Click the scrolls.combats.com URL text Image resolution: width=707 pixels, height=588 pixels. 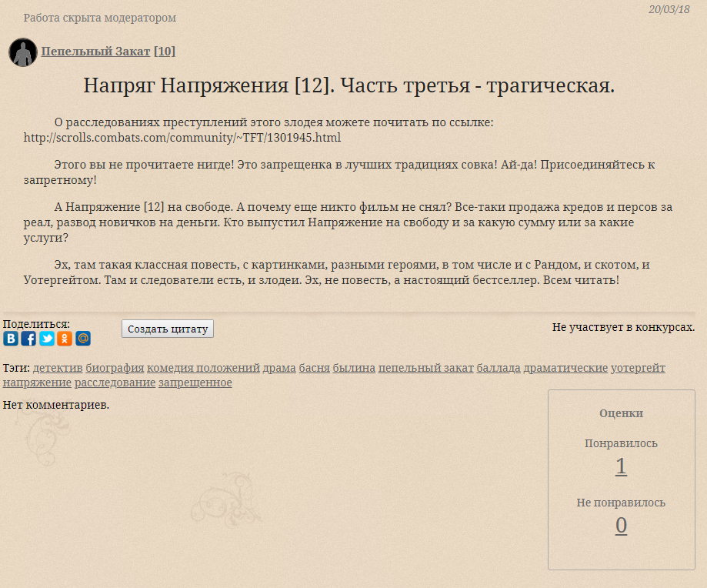[182, 138]
